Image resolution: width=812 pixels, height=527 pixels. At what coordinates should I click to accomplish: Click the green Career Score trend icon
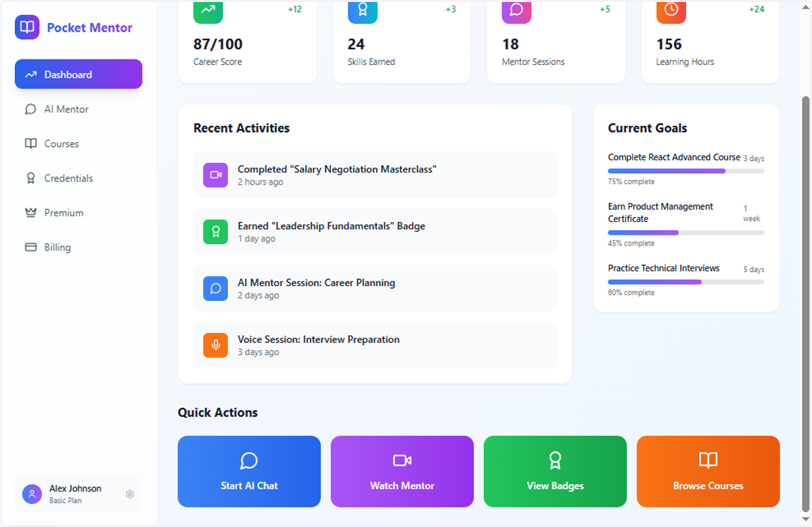click(208, 10)
